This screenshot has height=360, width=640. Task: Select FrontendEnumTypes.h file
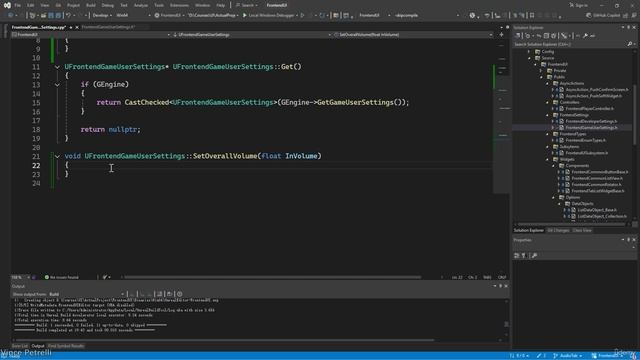[x=585, y=140]
